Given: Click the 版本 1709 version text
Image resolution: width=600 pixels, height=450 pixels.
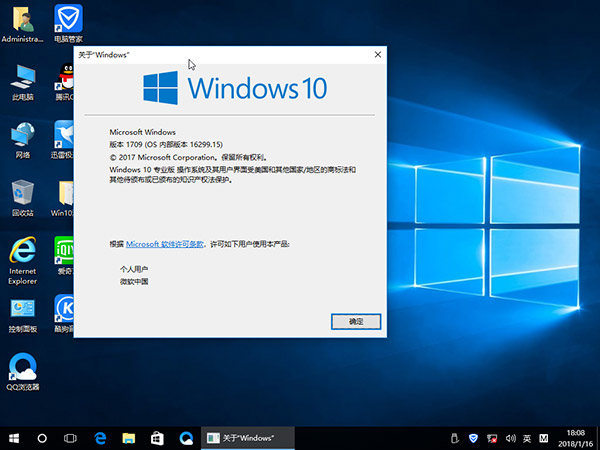Looking at the screenshot, I should pyautogui.click(x=166, y=144).
